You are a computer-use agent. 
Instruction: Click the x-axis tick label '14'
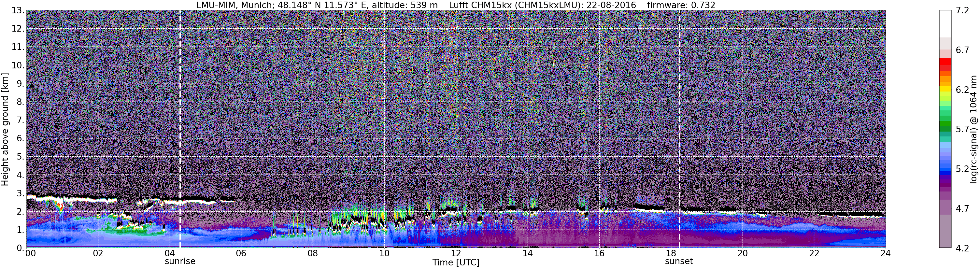click(x=528, y=253)
